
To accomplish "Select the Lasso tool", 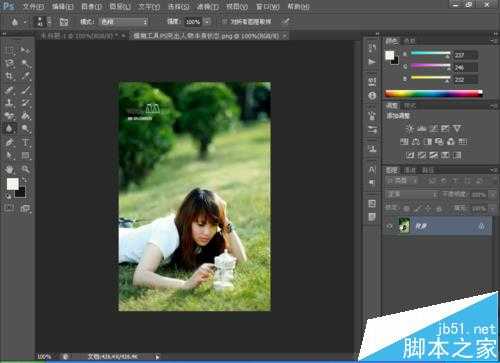I will (9, 63).
